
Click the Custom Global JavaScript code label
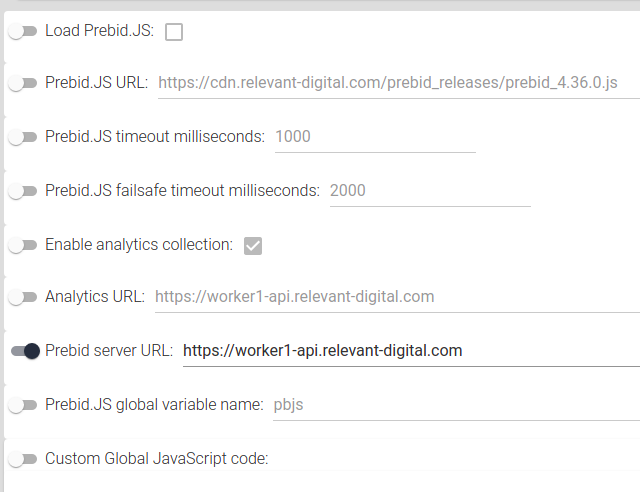coord(157,459)
